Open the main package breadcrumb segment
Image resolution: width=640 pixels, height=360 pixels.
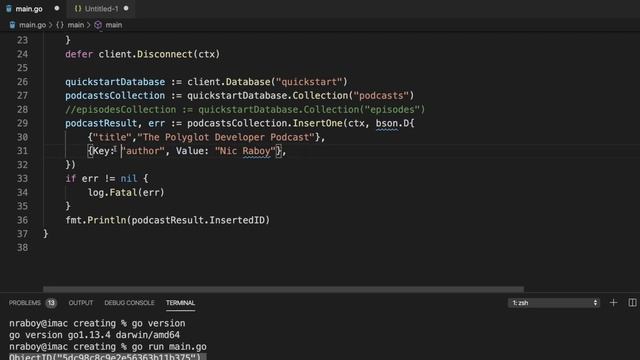76,25
